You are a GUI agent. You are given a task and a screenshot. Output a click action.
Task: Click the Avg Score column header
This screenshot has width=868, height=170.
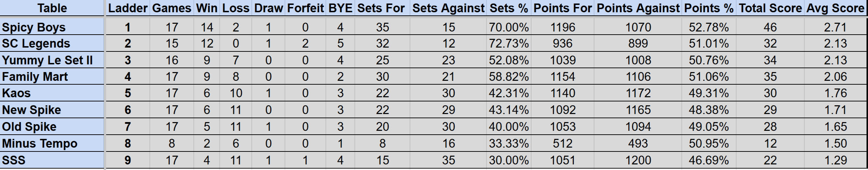(835, 8)
